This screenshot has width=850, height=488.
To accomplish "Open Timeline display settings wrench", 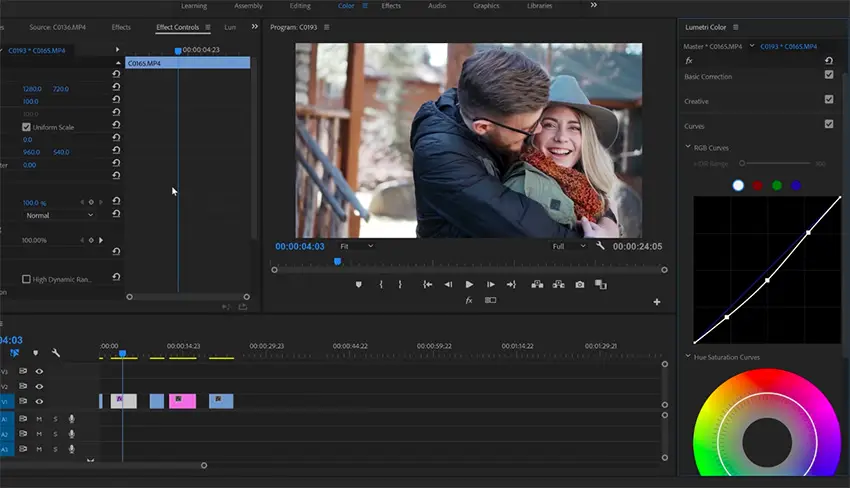I will click(x=56, y=353).
